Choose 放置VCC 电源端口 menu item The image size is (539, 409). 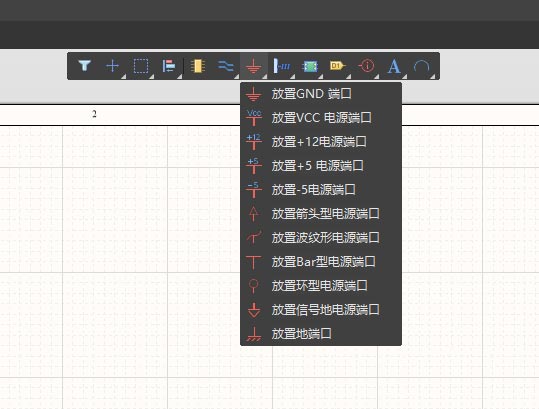(321, 118)
